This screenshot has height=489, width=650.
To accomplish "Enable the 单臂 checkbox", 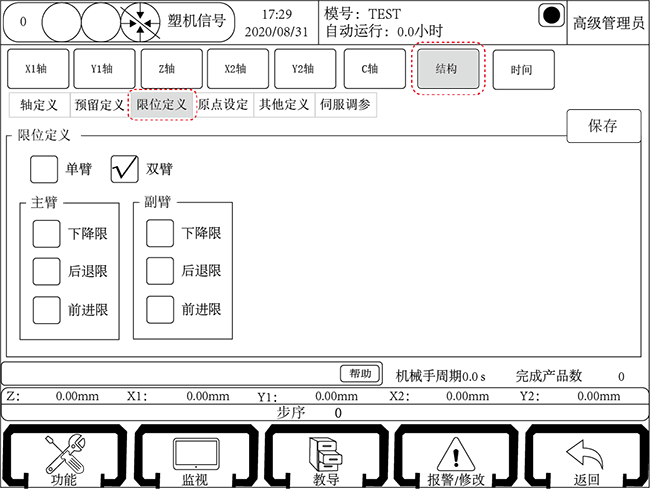I will pos(44,169).
